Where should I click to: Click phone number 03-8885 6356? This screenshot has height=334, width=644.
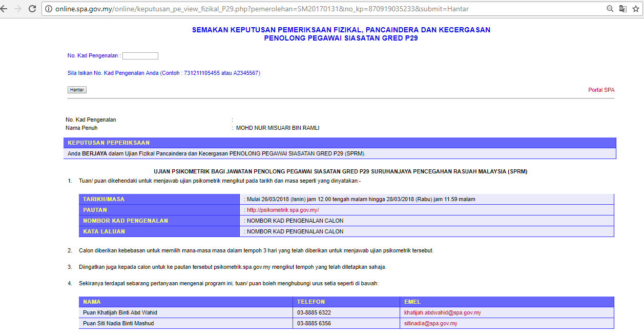[x=314, y=323]
